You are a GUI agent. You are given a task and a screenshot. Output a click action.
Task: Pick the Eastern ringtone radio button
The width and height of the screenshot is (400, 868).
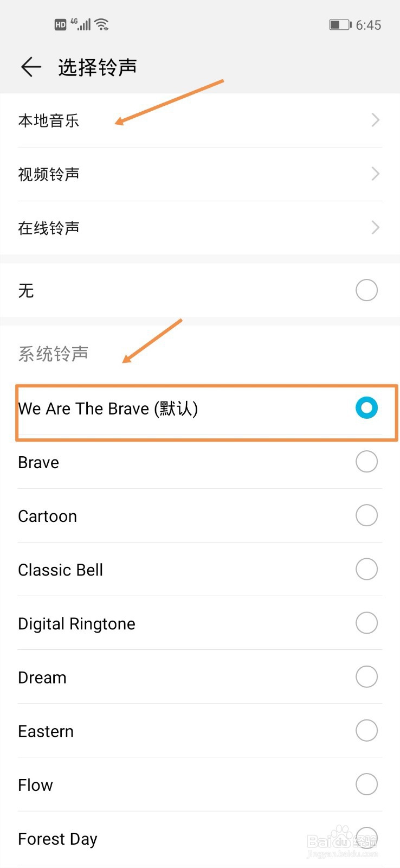pyautogui.click(x=366, y=731)
